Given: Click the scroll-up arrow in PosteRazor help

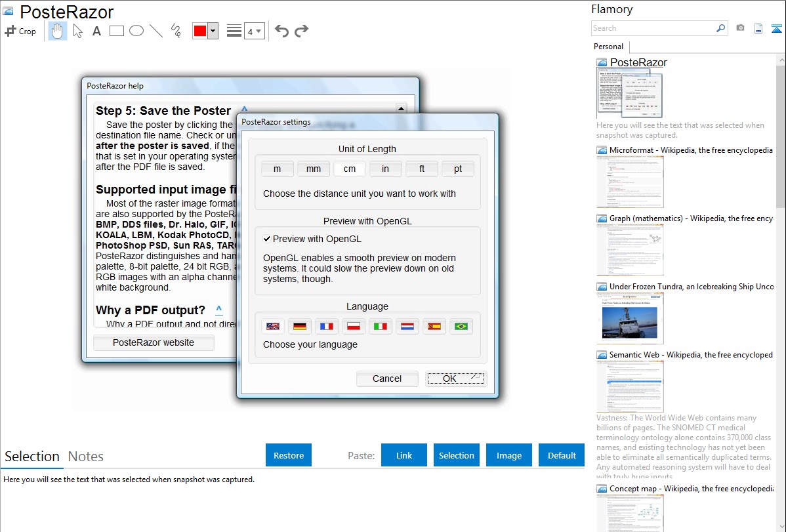Looking at the screenshot, I should point(401,108).
